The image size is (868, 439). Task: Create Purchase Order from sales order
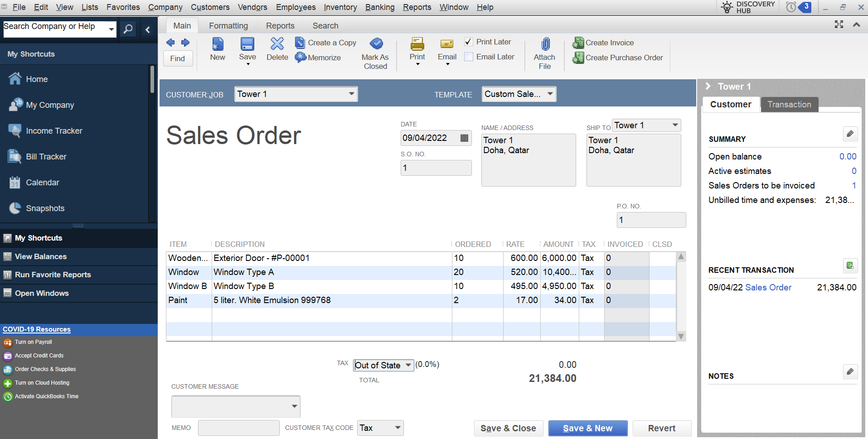tap(617, 58)
